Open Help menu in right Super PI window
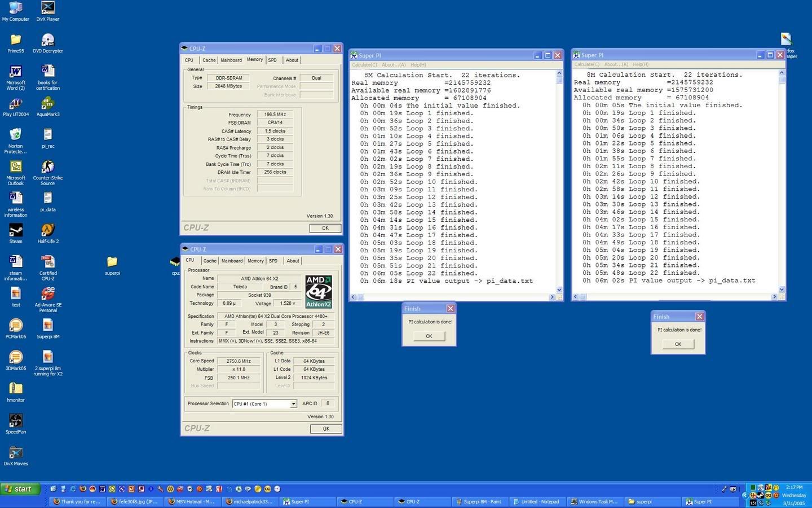This screenshot has height=508, width=812. pyautogui.click(x=641, y=64)
